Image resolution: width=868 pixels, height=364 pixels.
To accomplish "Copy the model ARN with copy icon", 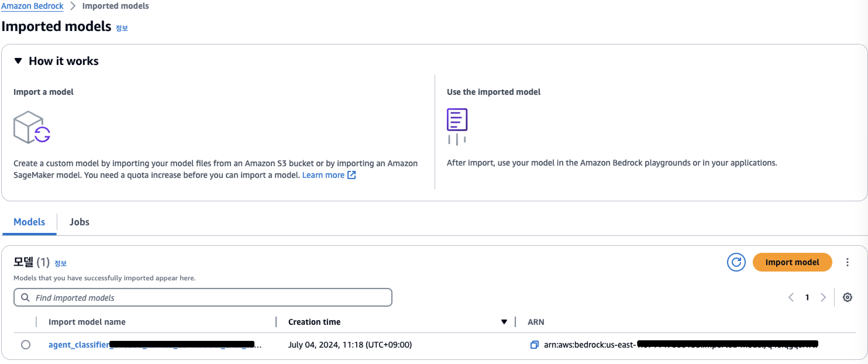I will pyautogui.click(x=534, y=344).
